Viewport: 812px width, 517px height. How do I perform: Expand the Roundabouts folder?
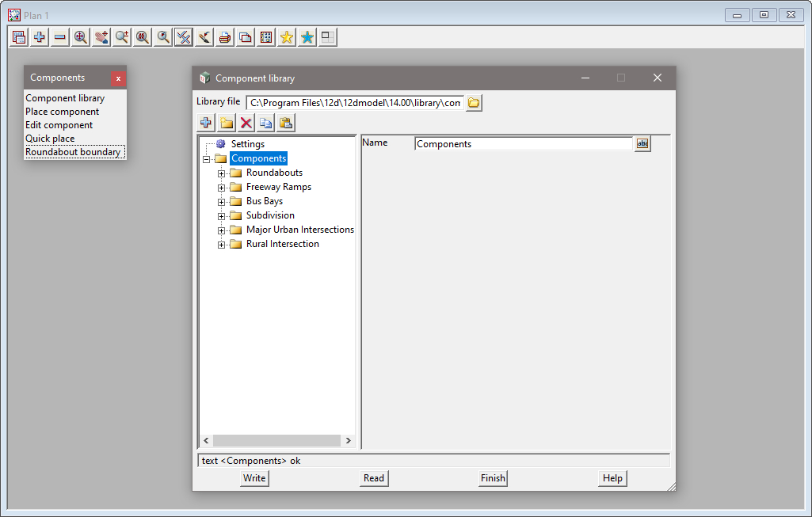(222, 173)
